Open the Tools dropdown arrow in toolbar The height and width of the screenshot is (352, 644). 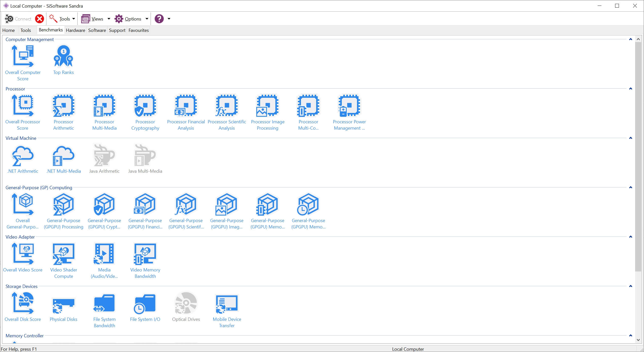pos(74,19)
